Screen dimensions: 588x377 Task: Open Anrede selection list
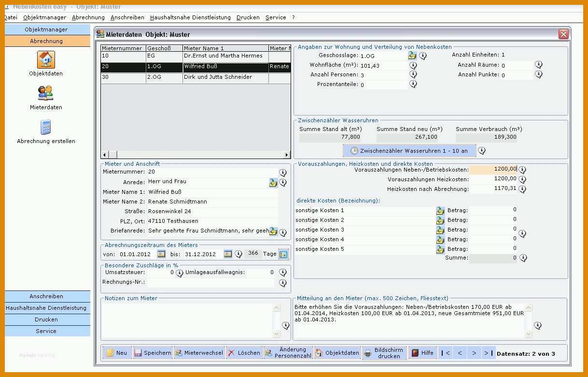coord(273,182)
